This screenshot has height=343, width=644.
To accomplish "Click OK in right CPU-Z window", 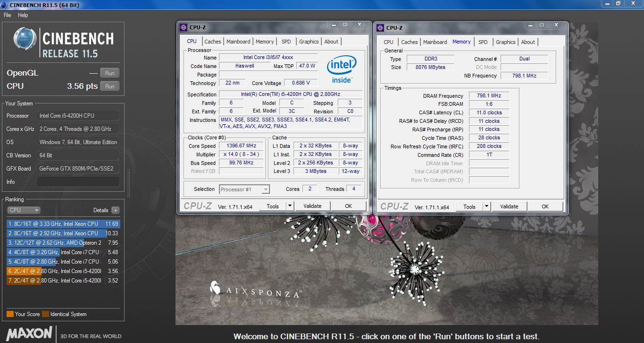I will coord(545,206).
